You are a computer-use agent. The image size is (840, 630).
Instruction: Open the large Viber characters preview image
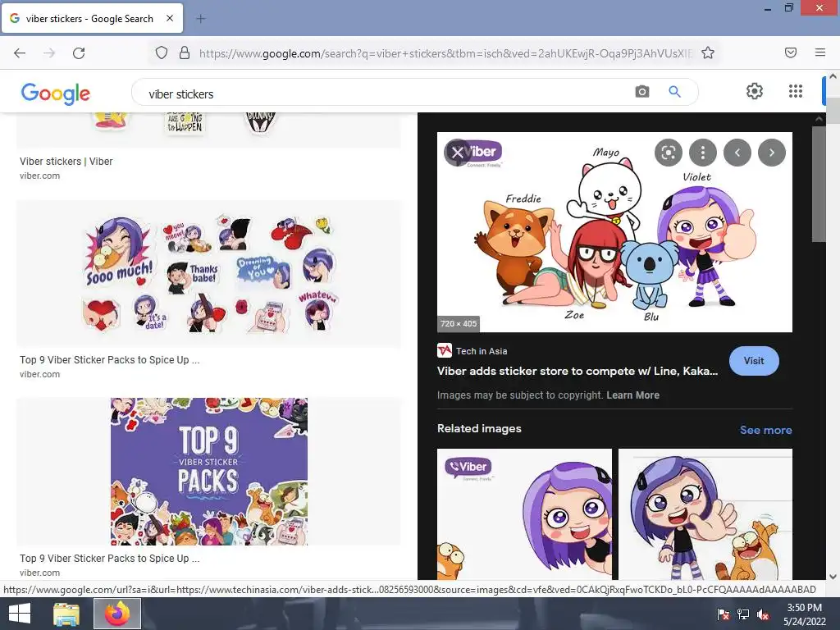[614, 232]
